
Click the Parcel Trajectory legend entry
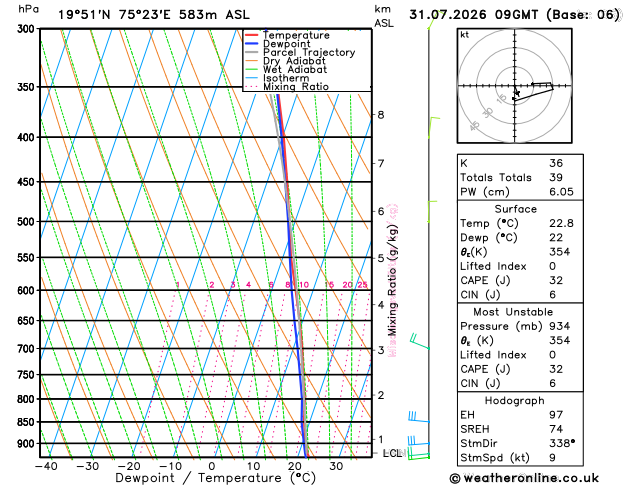pos(300,53)
